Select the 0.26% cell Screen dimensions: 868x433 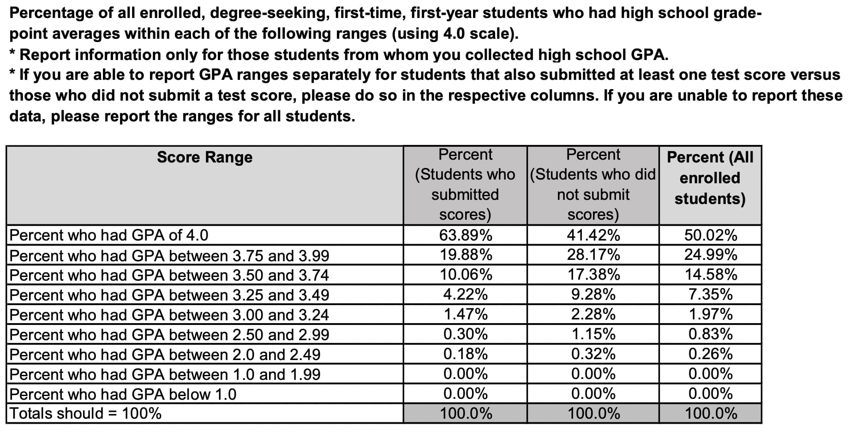(x=710, y=354)
